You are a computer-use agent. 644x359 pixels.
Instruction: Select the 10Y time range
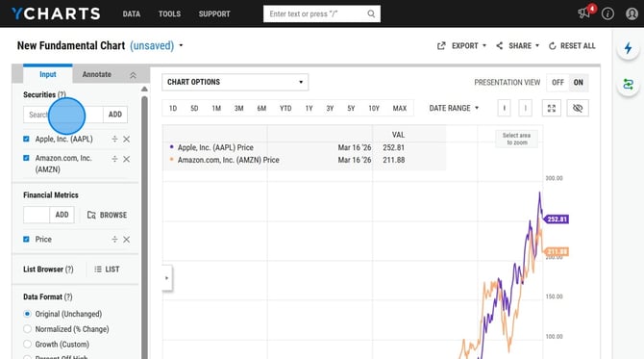[374, 108]
